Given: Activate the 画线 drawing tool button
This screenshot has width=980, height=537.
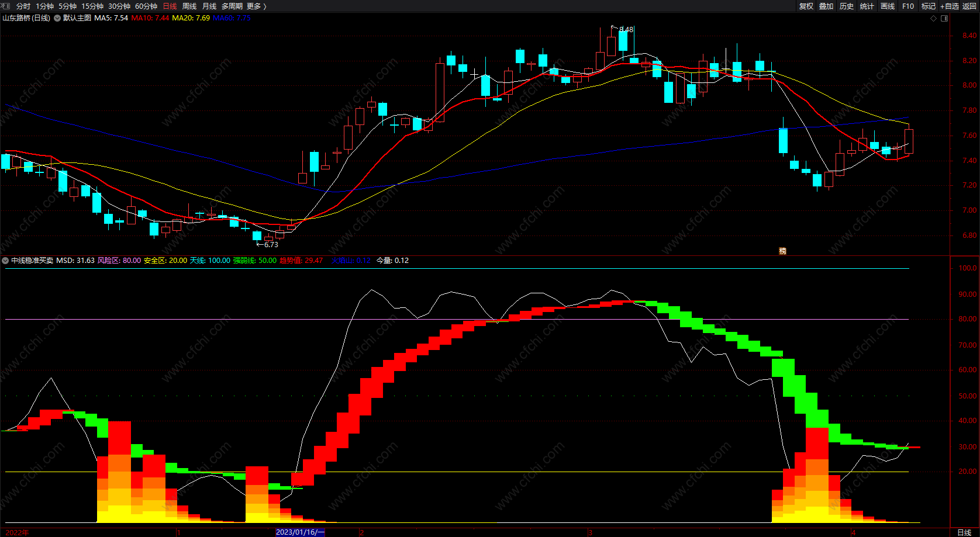Looking at the screenshot, I should (x=888, y=6).
